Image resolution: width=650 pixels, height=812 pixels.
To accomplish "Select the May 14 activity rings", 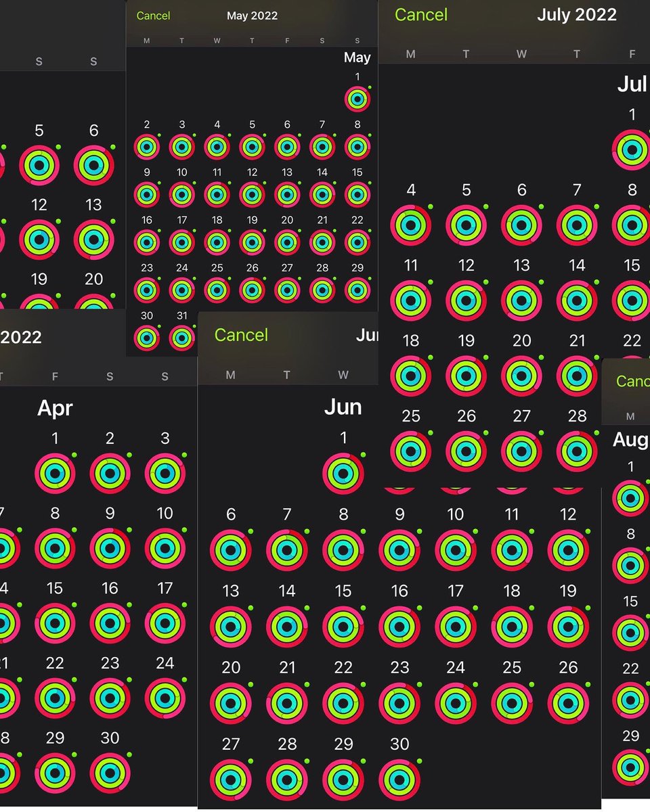I will (322, 194).
